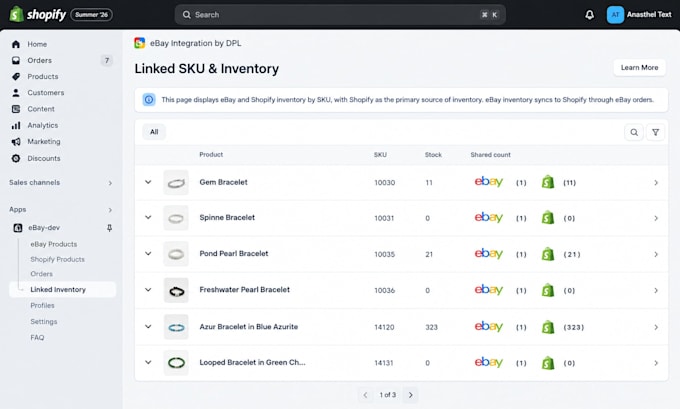Image resolution: width=680 pixels, height=409 pixels.
Task: Go to the previous page of results
Action: coord(365,395)
